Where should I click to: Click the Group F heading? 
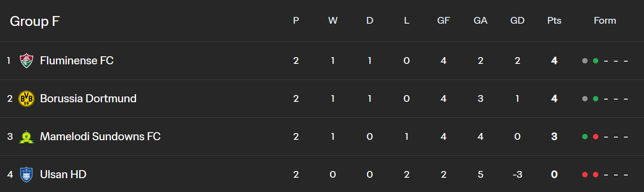pyautogui.click(x=35, y=21)
